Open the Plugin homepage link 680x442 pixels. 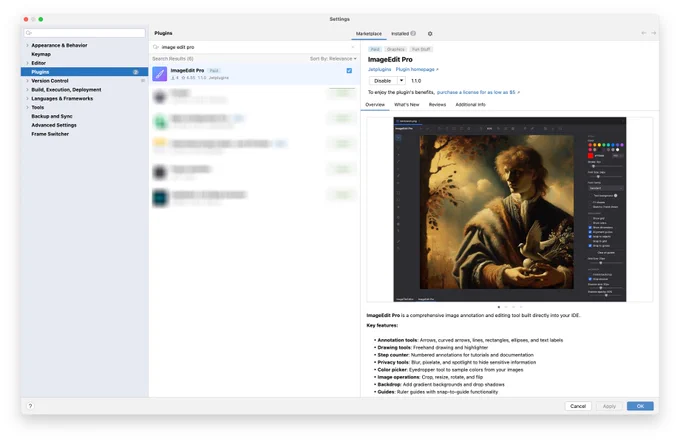[417, 69]
